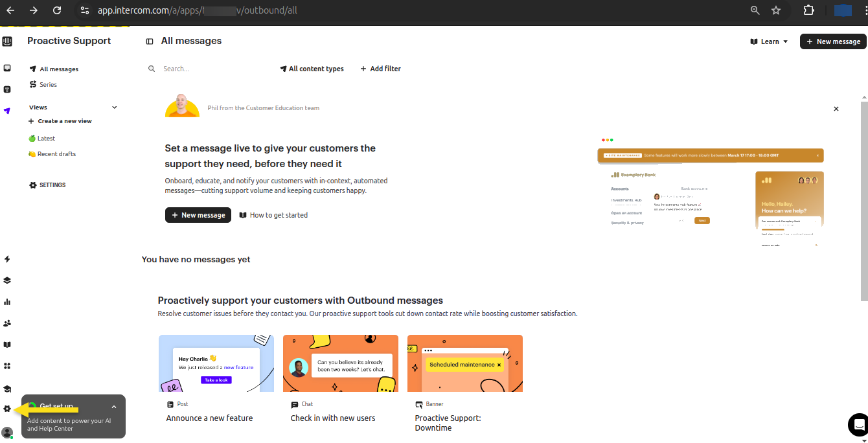Focus the Search messages field
This screenshot has height=443, width=868.
207,69
